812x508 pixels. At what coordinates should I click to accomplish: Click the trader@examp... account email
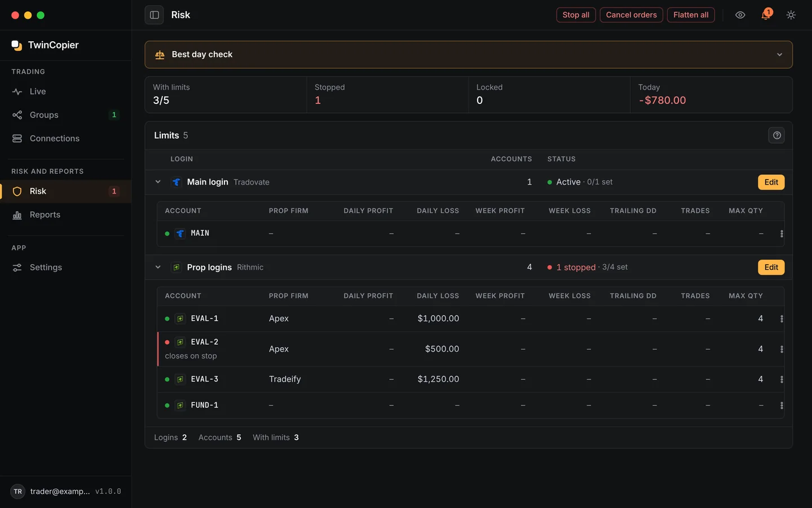pos(60,492)
